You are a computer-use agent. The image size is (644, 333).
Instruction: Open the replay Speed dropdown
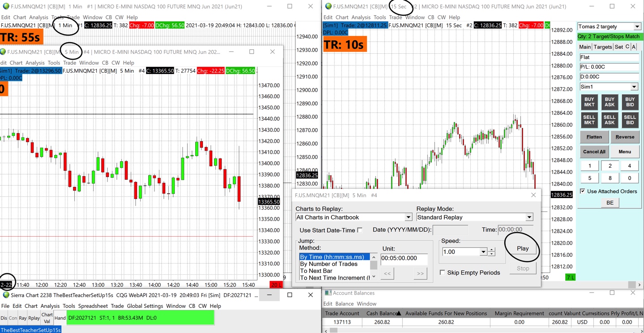(483, 252)
